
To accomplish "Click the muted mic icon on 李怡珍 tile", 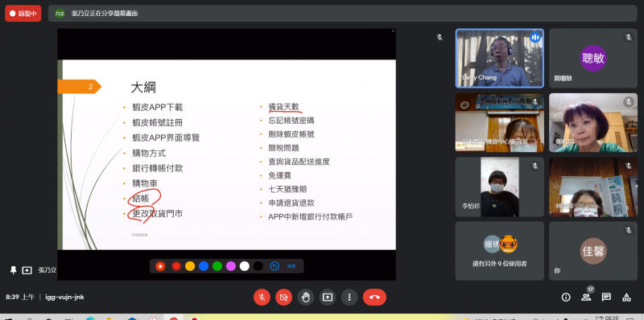I will point(535,166).
